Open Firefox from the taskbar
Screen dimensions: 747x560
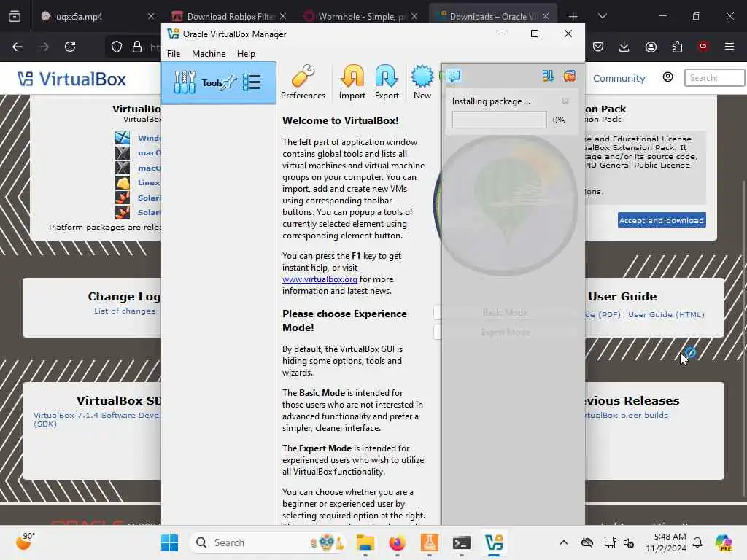tap(397, 542)
